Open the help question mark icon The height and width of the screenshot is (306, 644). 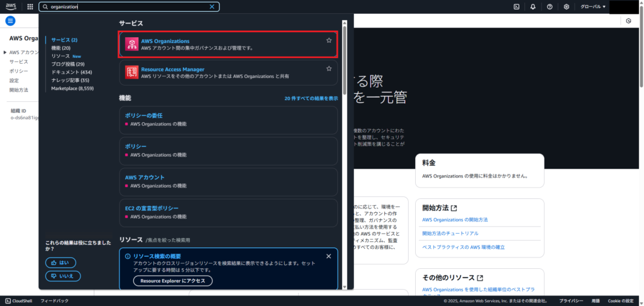550,6
